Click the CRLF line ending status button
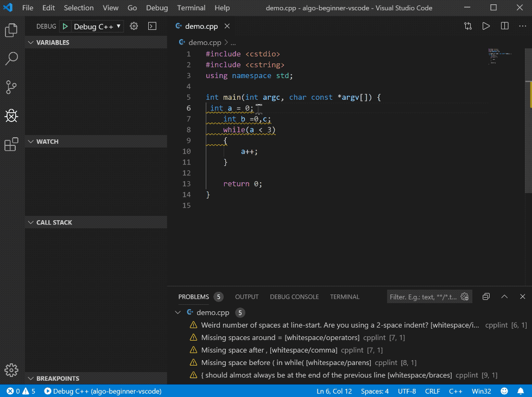Viewport: 532px width, 397px height. point(433,391)
